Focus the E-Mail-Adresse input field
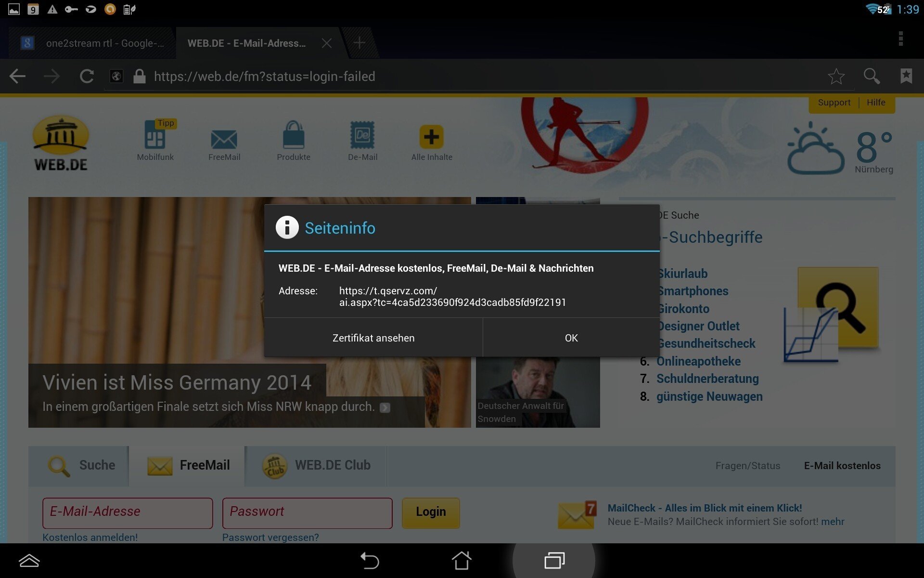This screenshot has height=578, width=924. coord(128,513)
